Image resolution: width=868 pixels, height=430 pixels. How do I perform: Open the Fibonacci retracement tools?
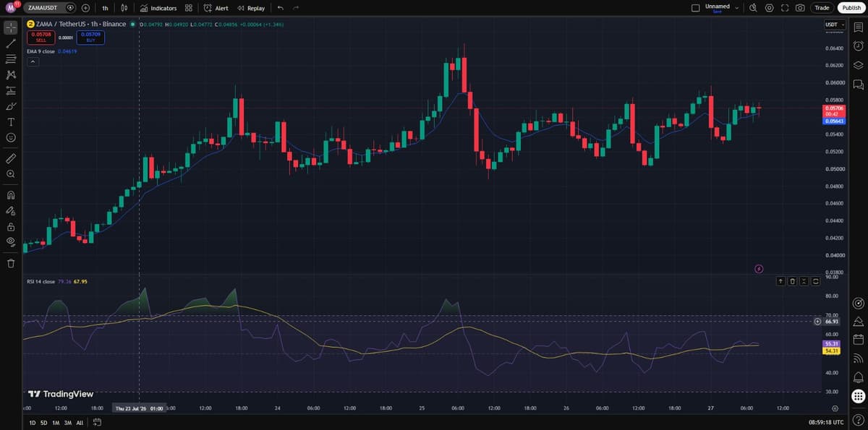click(x=11, y=59)
